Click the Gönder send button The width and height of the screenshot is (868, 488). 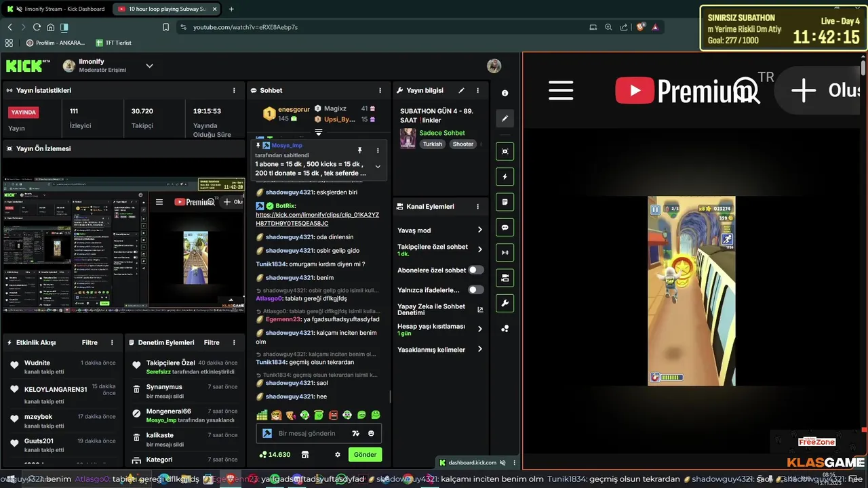click(x=365, y=455)
